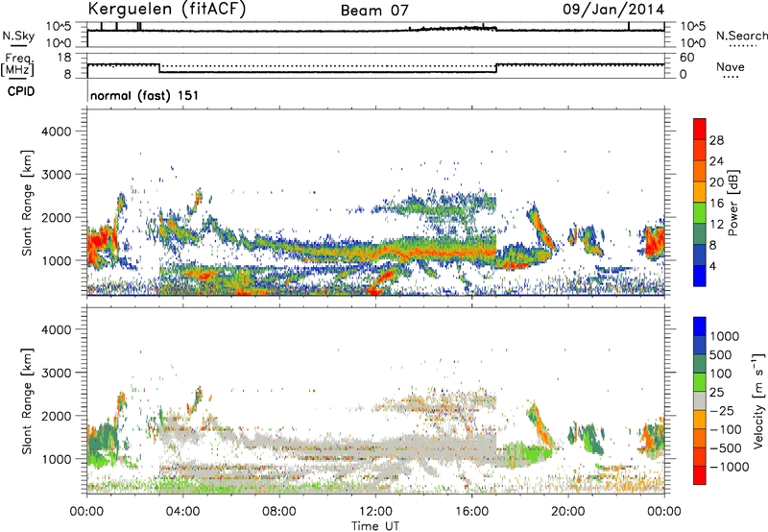
Task: Click the 'Velocity [m s⁻¹]' colorbar label
Action: [758, 400]
